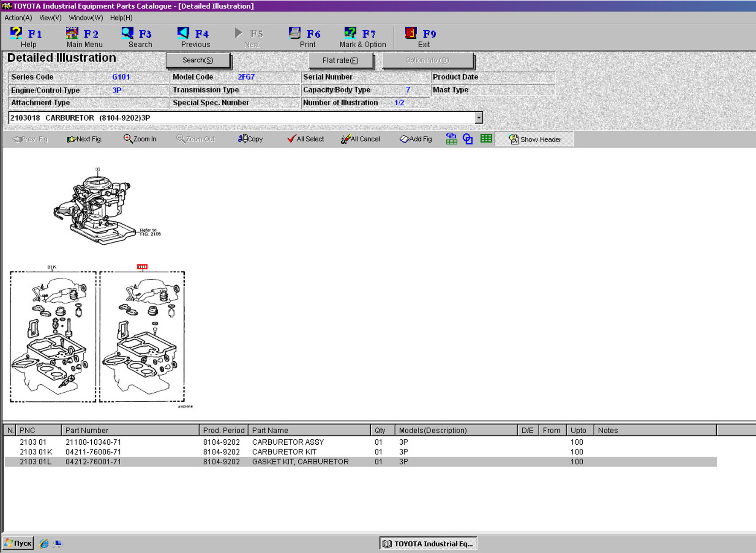Open the Window(W) menu
The image size is (756, 553).
click(x=86, y=18)
